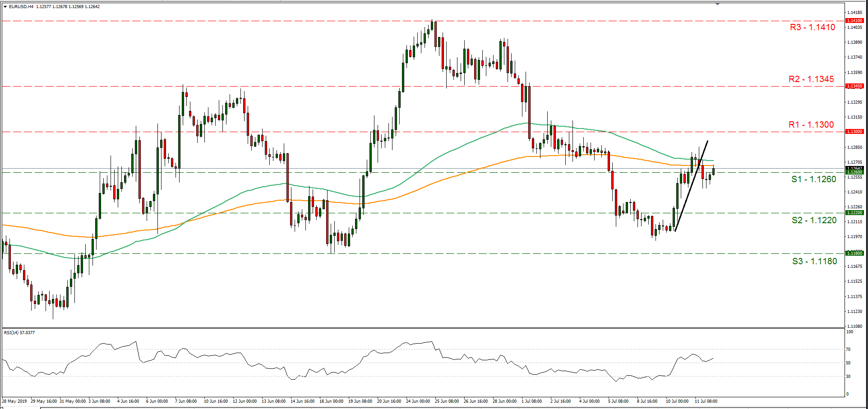
Task: Select the black ascending trendline
Action: 691,186
